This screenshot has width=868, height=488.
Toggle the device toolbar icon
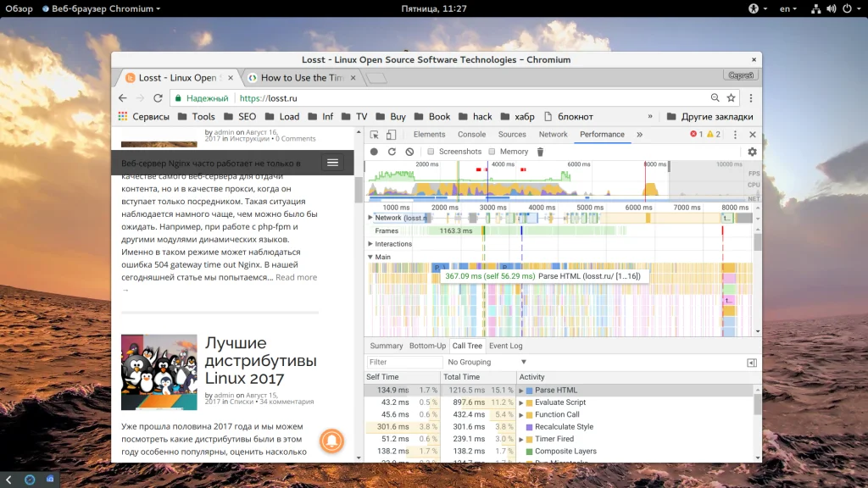(x=392, y=135)
